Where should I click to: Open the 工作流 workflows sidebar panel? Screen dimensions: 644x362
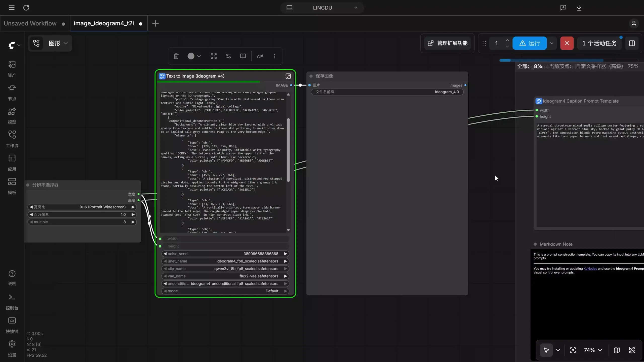(x=12, y=139)
